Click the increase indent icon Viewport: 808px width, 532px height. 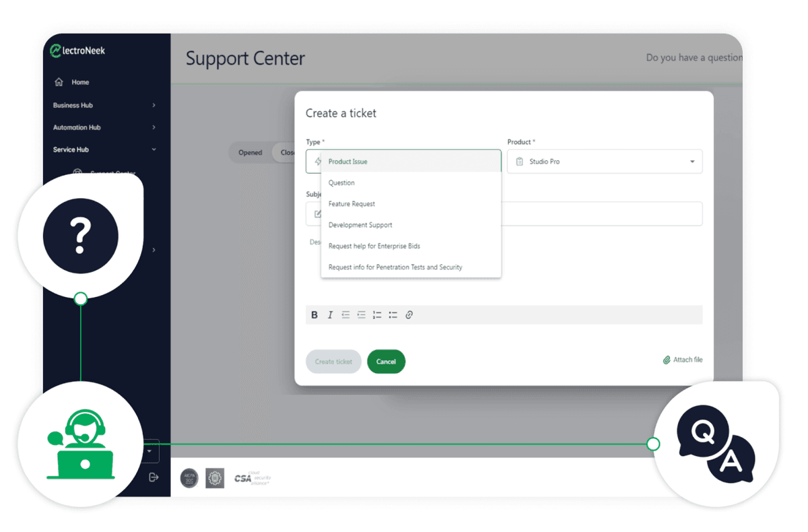click(x=362, y=314)
